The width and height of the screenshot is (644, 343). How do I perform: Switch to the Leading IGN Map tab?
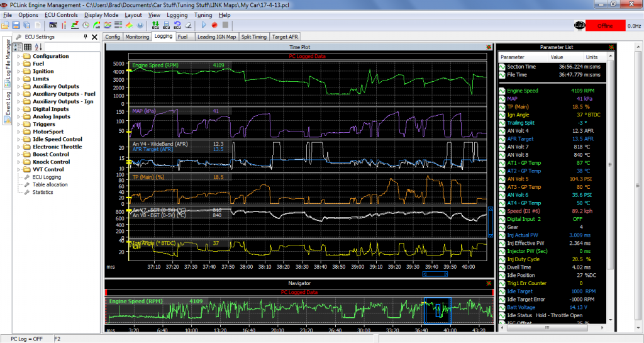click(x=216, y=37)
